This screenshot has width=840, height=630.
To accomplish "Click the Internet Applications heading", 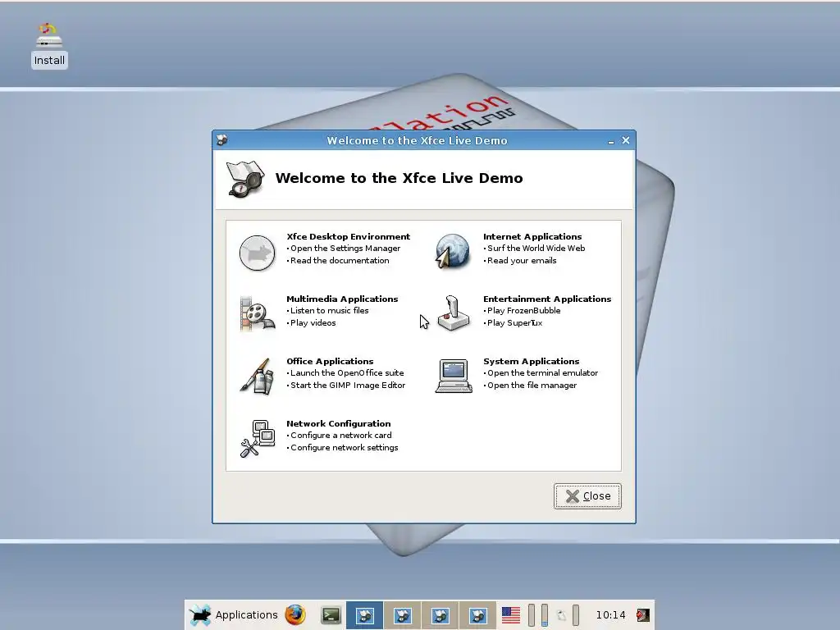I will pos(532,237).
